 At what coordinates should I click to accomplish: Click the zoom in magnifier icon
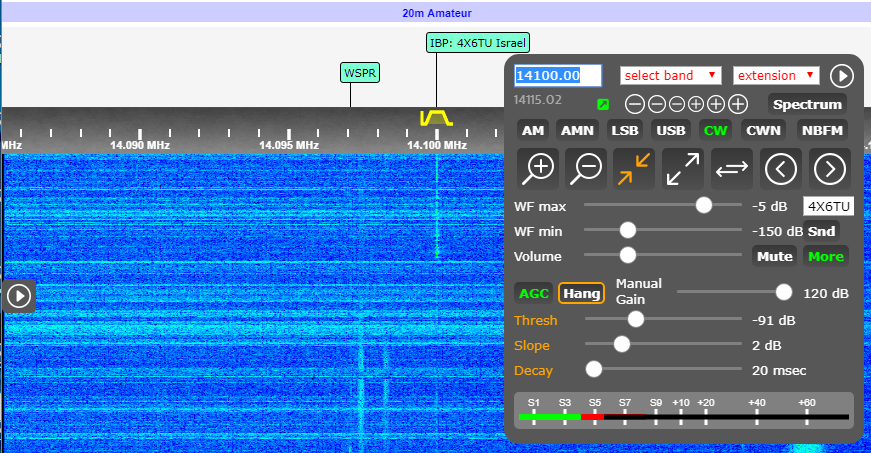pyautogui.click(x=539, y=168)
